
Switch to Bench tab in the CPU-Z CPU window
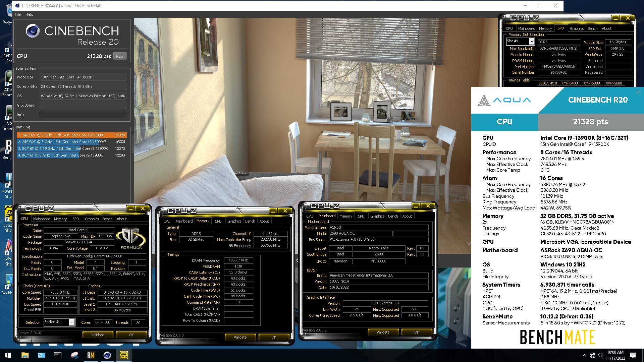point(107,219)
